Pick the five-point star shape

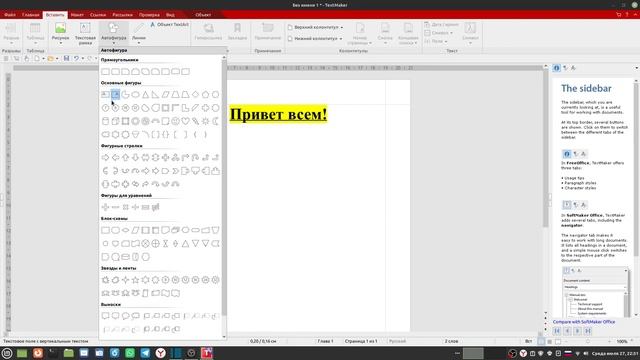click(x=136, y=280)
